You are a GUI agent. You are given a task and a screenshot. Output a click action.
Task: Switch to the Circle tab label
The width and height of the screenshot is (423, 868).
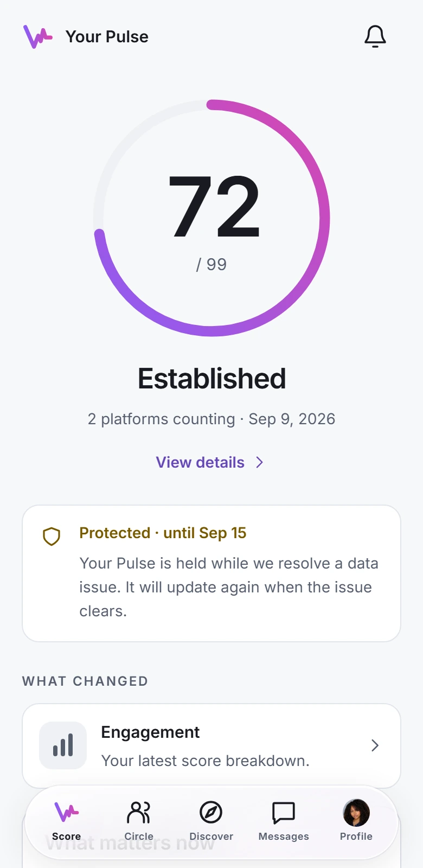coord(139,837)
